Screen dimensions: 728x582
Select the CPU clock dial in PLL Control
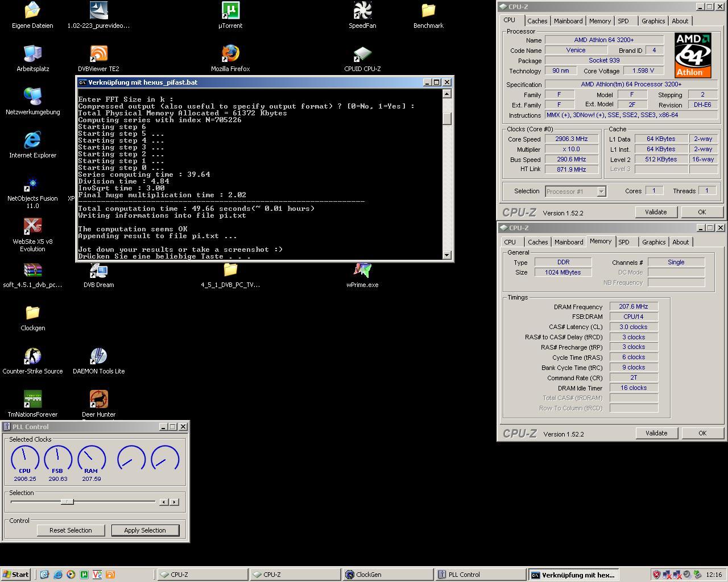click(24, 459)
